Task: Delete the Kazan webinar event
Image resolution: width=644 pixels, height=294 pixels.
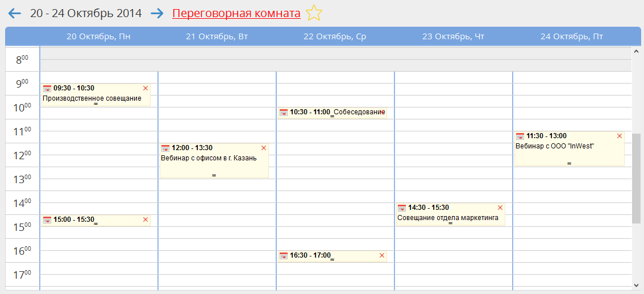Action: pos(264,148)
